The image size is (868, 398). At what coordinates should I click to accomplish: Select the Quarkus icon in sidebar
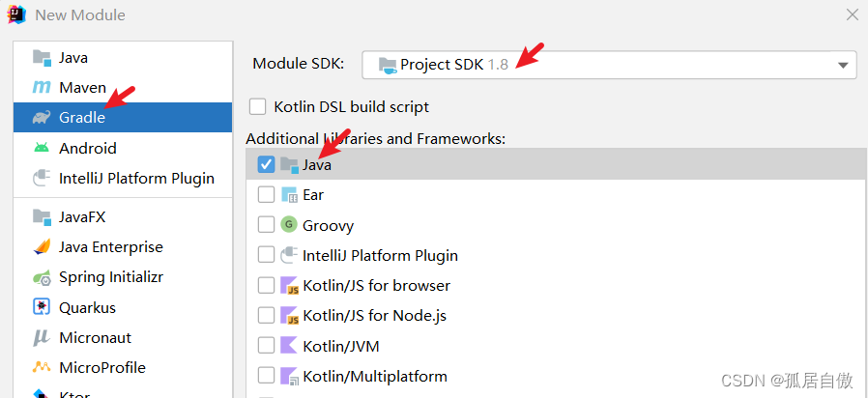[x=42, y=307]
